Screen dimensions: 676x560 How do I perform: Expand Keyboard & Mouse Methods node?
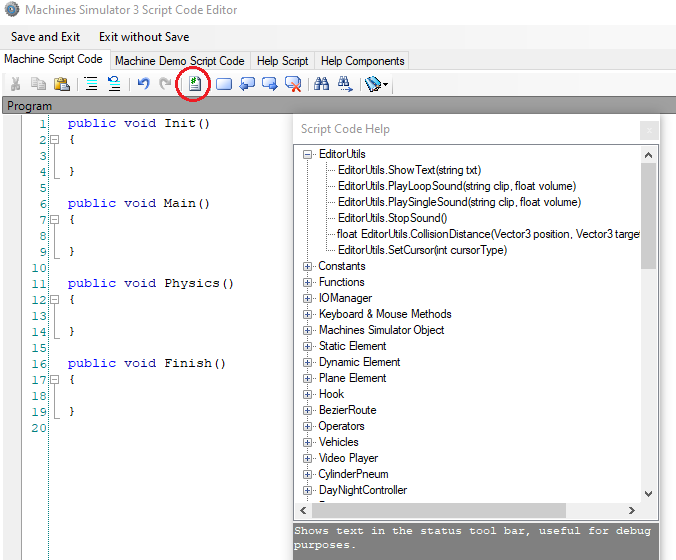click(x=307, y=314)
